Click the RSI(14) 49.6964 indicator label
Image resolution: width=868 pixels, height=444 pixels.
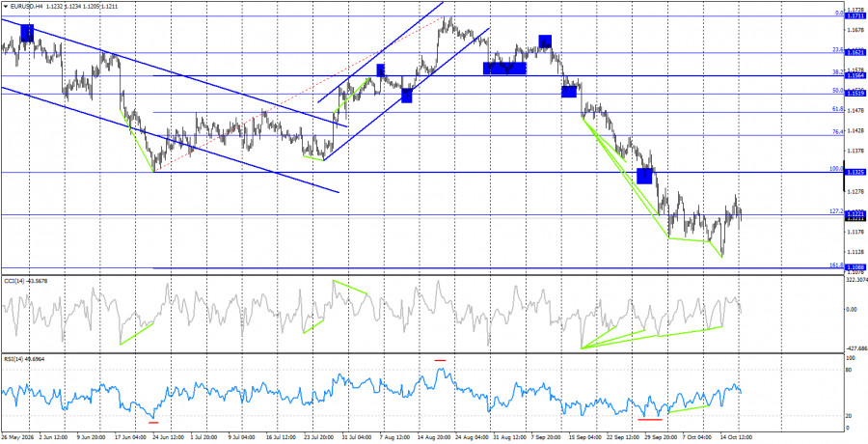coord(24,359)
